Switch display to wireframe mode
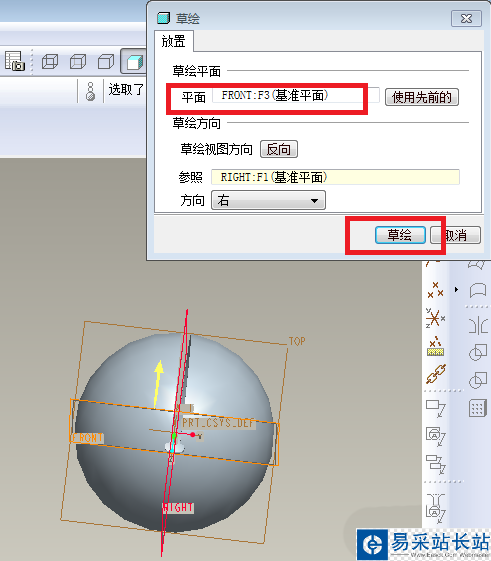The width and height of the screenshot is (491, 561). (x=50, y=62)
